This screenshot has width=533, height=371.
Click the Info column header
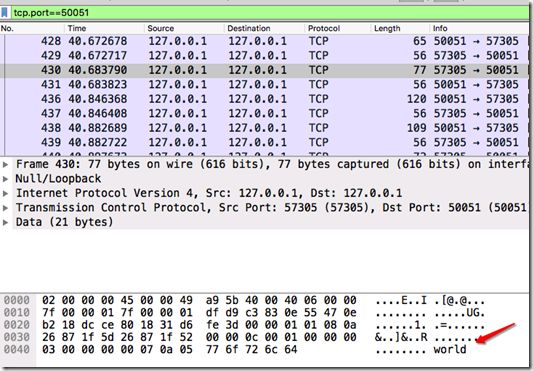(479, 28)
